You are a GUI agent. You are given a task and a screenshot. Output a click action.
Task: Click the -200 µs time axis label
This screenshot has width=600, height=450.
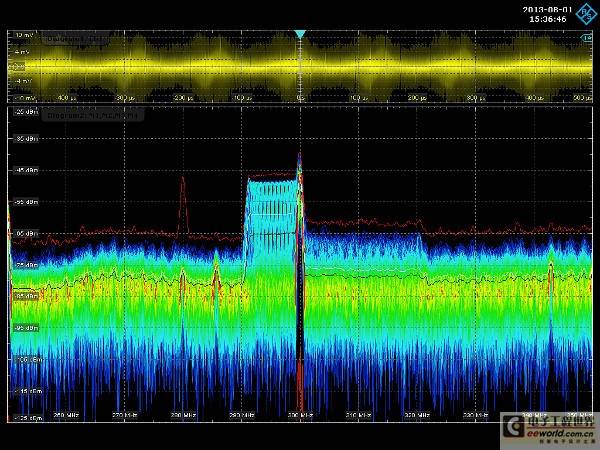click(183, 98)
